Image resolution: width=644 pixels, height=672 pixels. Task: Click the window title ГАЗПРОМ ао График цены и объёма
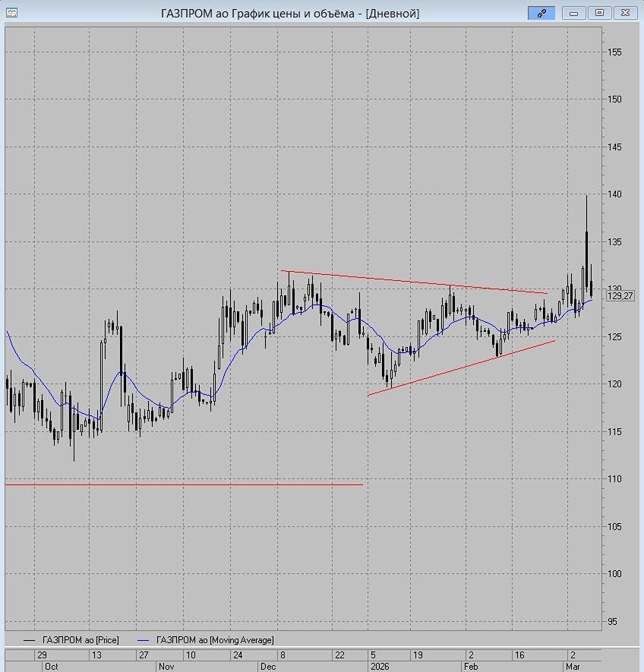pos(290,13)
